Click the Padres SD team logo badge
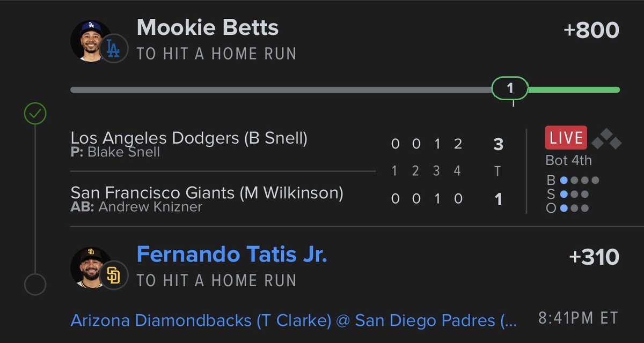644x343 pixels. coord(114,275)
